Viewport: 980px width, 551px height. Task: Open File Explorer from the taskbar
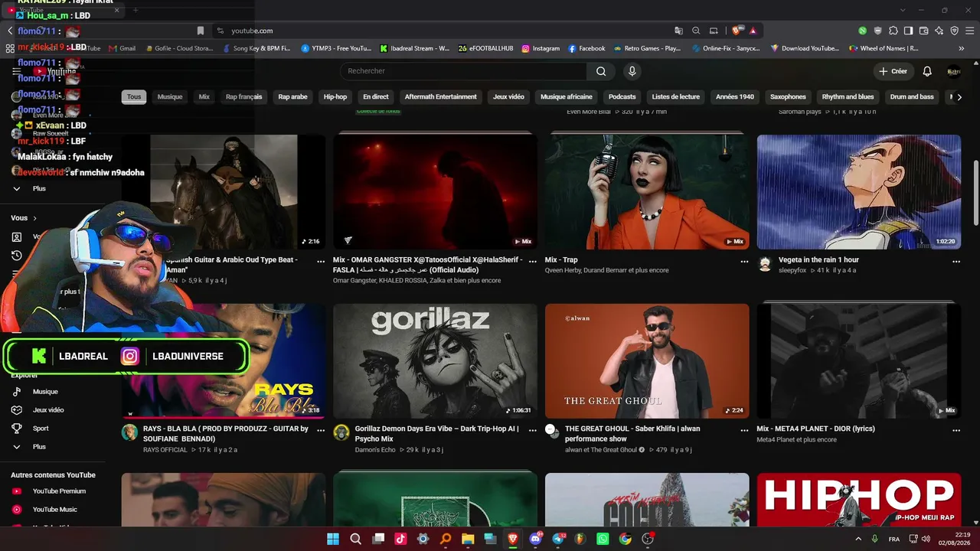[x=468, y=539]
